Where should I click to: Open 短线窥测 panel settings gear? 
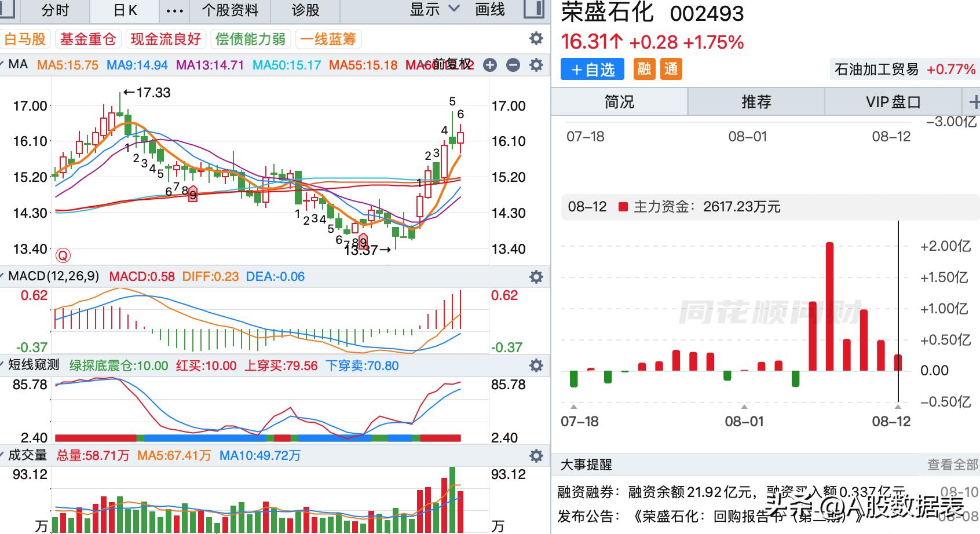coord(536,365)
